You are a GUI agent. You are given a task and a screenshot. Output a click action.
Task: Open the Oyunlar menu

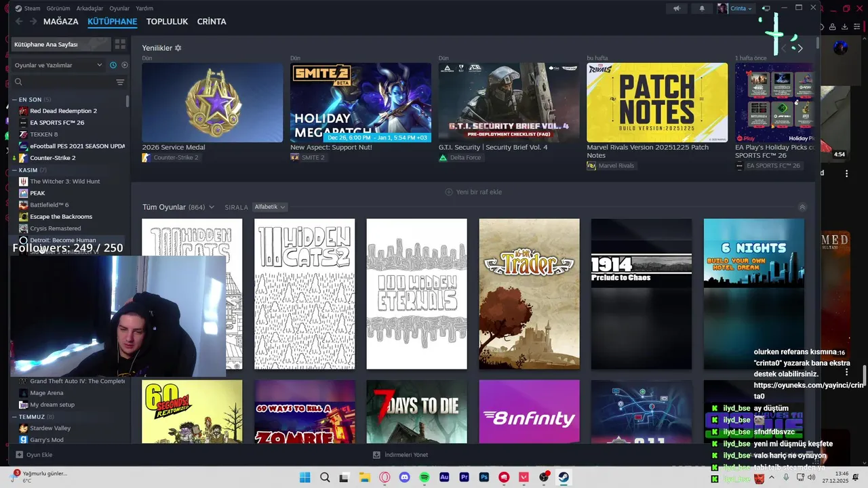point(119,8)
